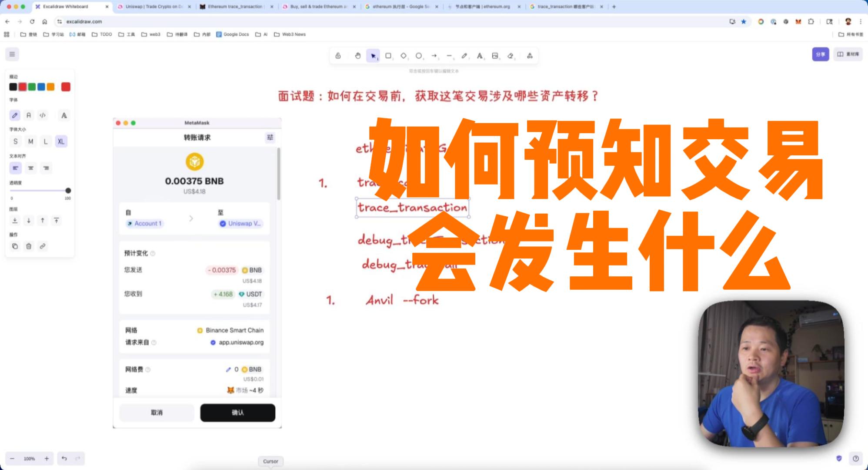Screen dimensions: 868x470
Task: Select the Hand panning tool
Action: (x=357, y=56)
